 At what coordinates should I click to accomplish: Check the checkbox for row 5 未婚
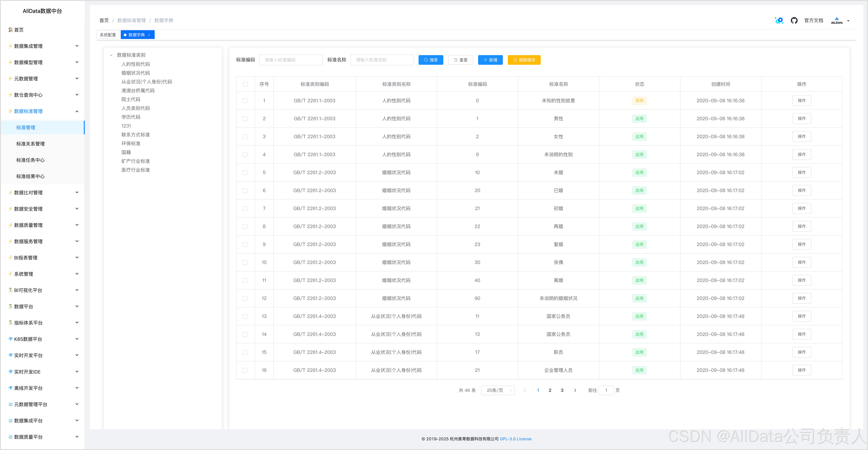tap(245, 172)
